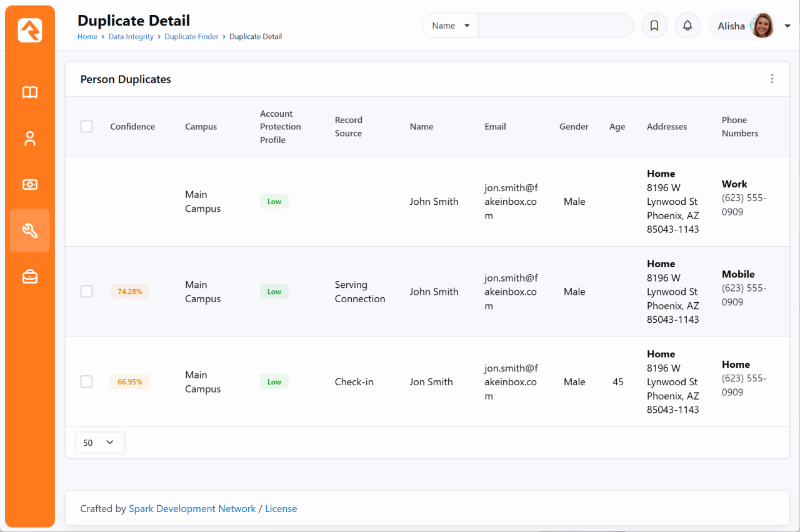The width and height of the screenshot is (800, 532).
Task: Open the finance money icon in the sidebar
Action: 30,185
